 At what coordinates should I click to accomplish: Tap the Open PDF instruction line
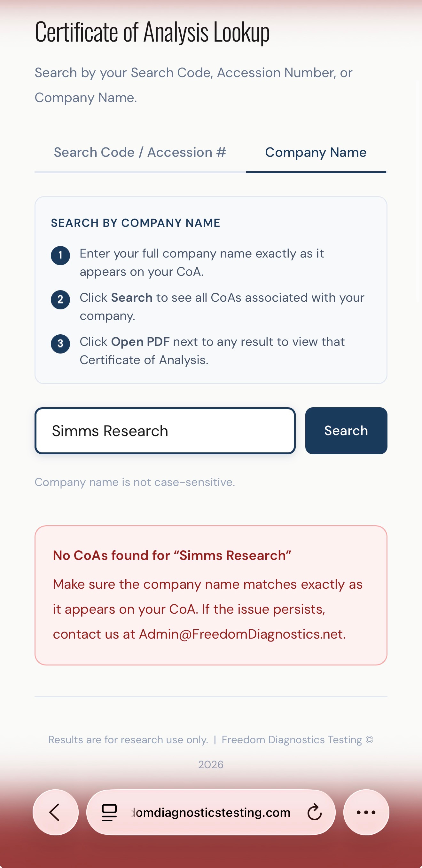point(212,351)
